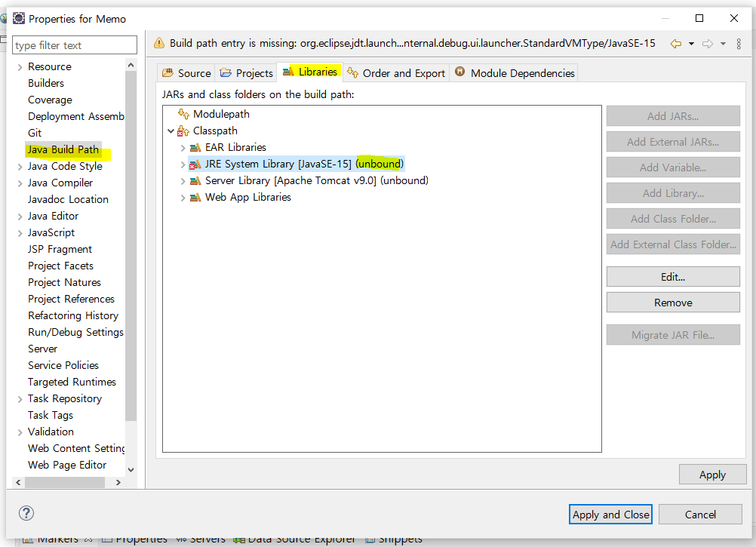Select Java Build Path in sidebar
This screenshot has width=756, height=547.
pos(63,150)
